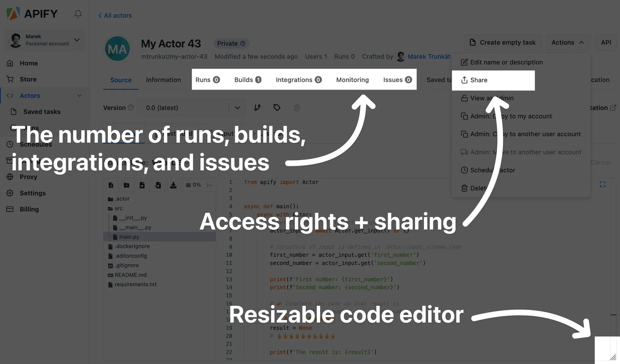620x364 pixels.
Task: Switch to the Runs tab
Action: click(x=208, y=80)
